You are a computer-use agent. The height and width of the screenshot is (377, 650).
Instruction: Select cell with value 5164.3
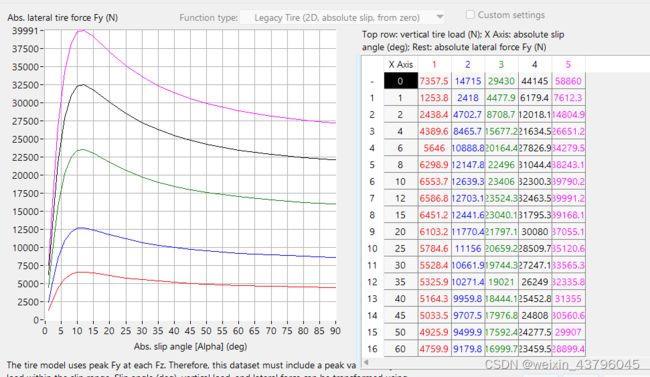[x=434, y=299]
